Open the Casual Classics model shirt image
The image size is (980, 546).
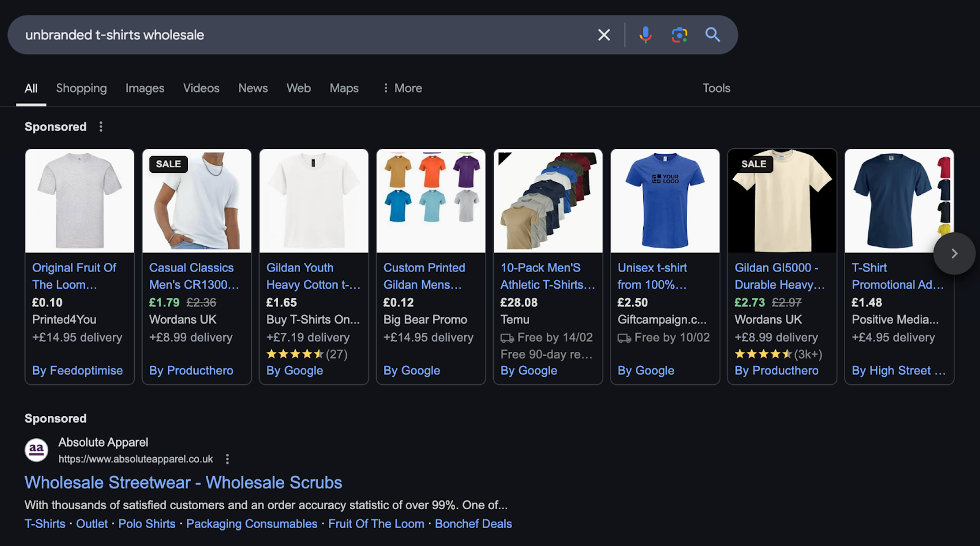click(x=197, y=201)
